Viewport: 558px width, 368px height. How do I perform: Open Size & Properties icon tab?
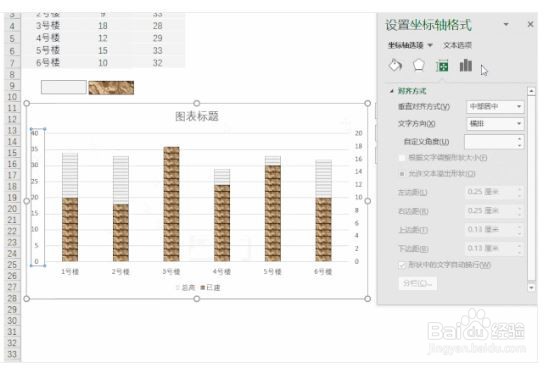click(x=442, y=66)
